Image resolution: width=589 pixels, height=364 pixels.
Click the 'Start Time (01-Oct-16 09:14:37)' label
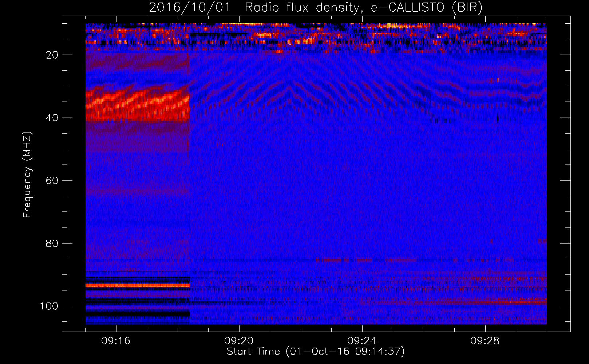[x=316, y=352]
